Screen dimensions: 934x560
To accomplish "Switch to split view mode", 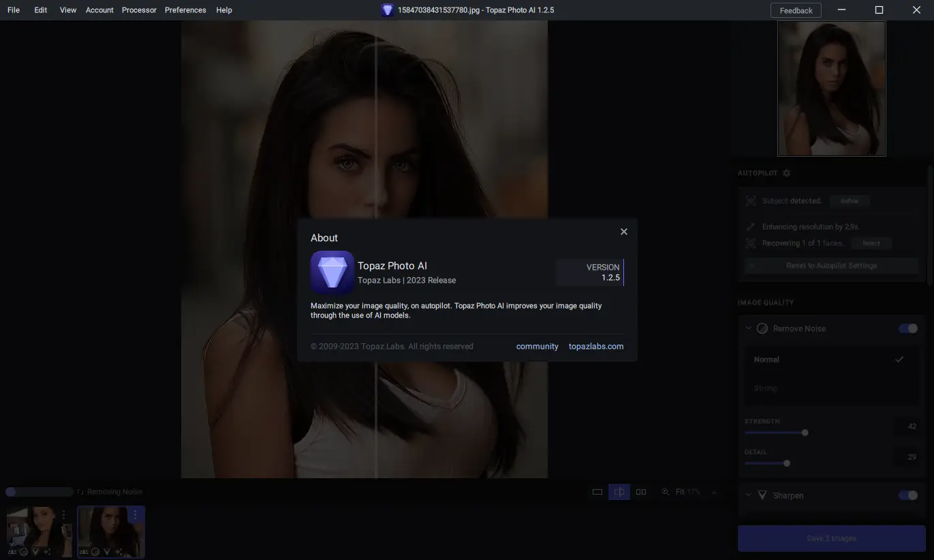I will coord(619,492).
